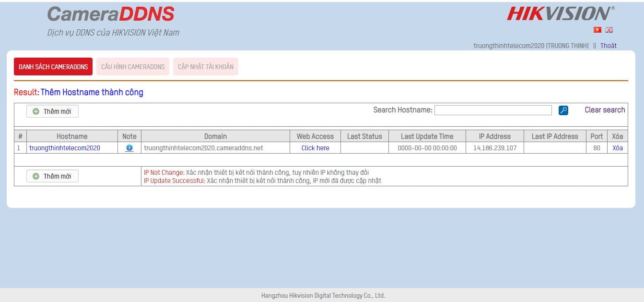Click the HIKVISION logo

point(560,14)
